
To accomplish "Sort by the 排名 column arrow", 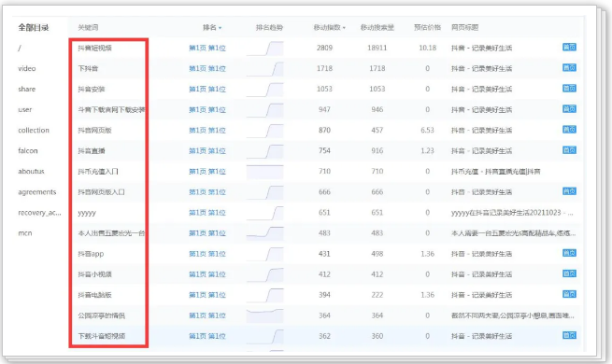I will point(221,28).
